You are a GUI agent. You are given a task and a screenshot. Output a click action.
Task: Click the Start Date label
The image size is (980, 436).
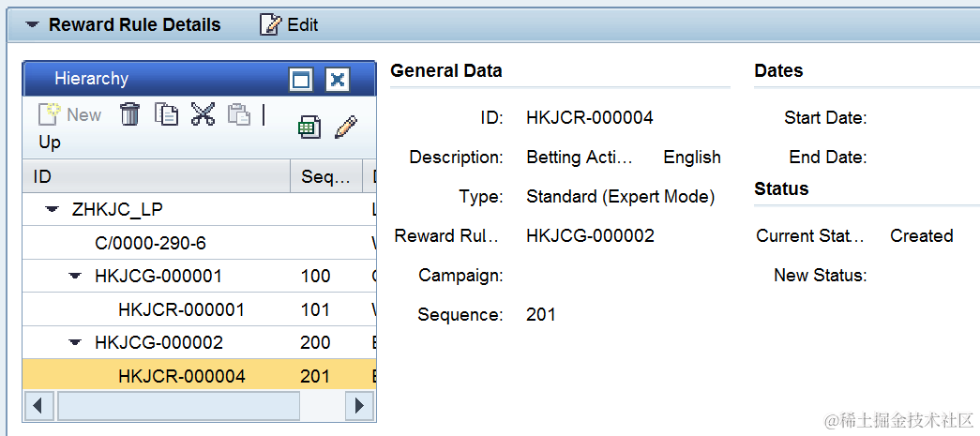point(825,117)
